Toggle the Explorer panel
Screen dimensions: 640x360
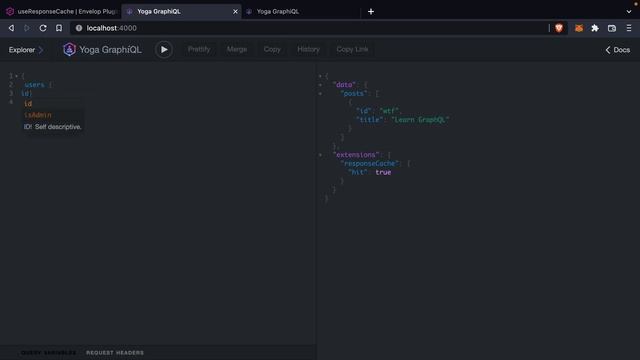26,50
